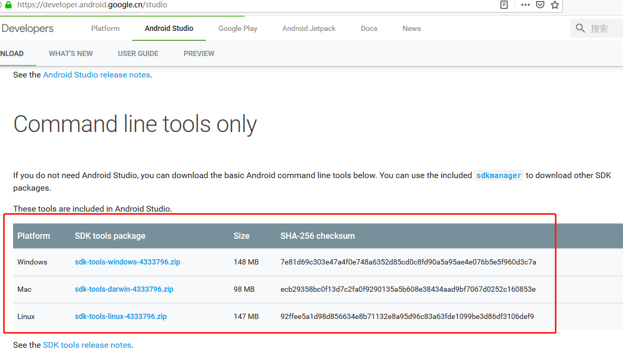Image resolution: width=623 pixels, height=364 pixels.
Task: Select the WHAT'S NEW sub-tab
Action: click(x=71, y=53)
